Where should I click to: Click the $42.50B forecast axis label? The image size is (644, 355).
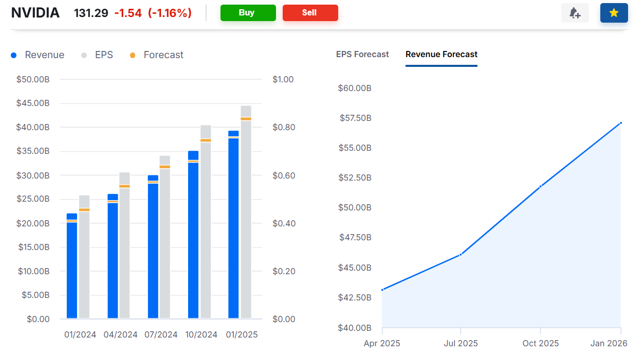(356, 297)
